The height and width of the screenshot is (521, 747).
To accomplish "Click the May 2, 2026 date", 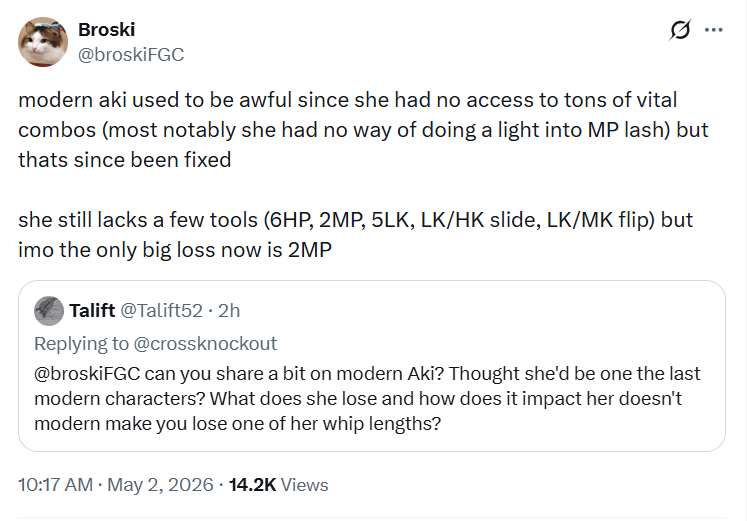I will (160, 485).
